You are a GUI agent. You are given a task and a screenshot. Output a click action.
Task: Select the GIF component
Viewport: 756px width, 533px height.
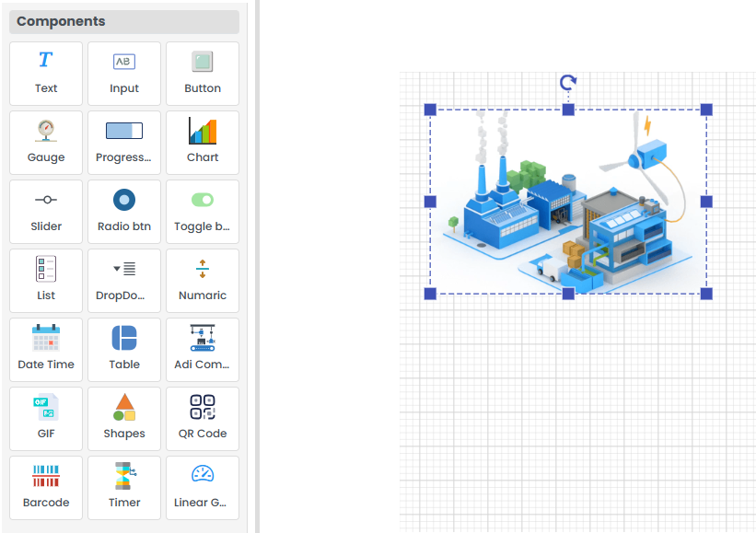point(46,419)
